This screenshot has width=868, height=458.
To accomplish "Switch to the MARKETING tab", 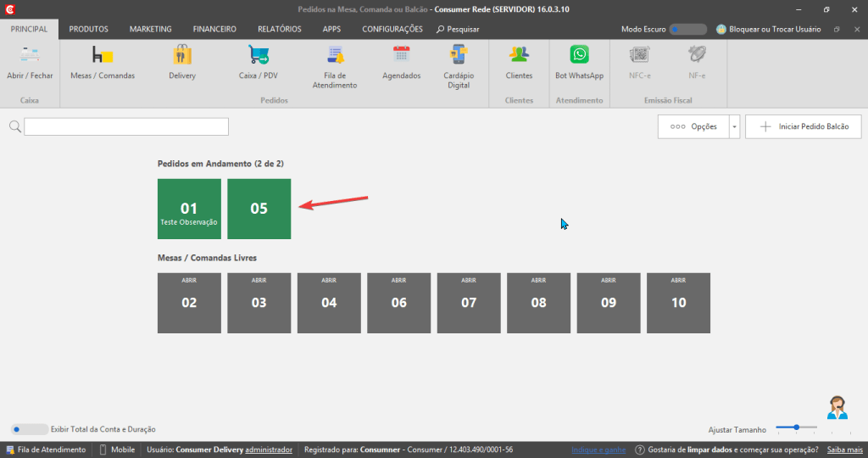I will point(151,30).
